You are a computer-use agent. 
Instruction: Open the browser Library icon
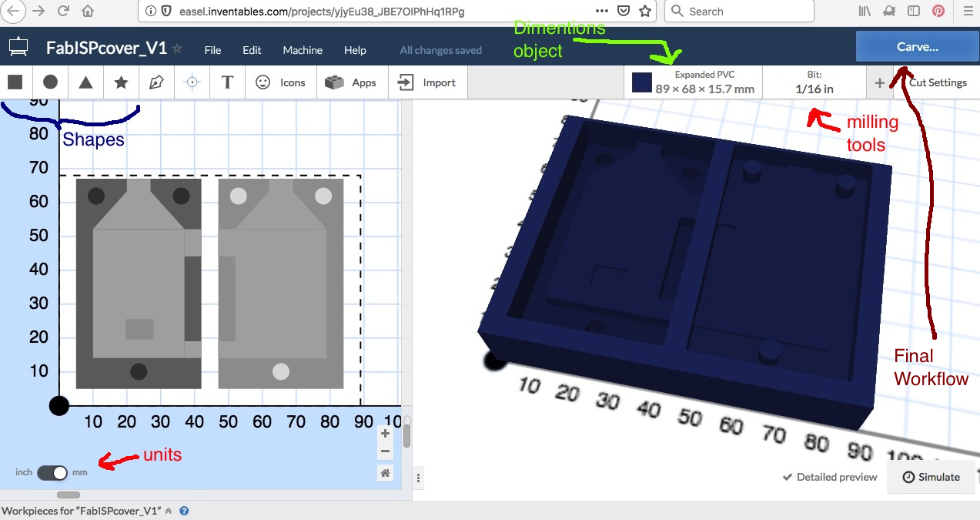coord(865,12)
